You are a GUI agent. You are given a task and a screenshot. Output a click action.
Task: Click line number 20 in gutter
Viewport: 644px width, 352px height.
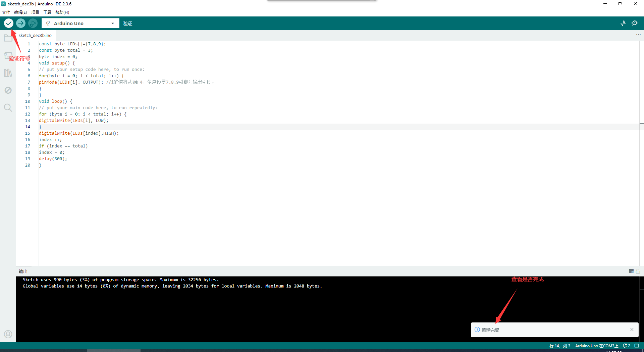tap(28, 165)
